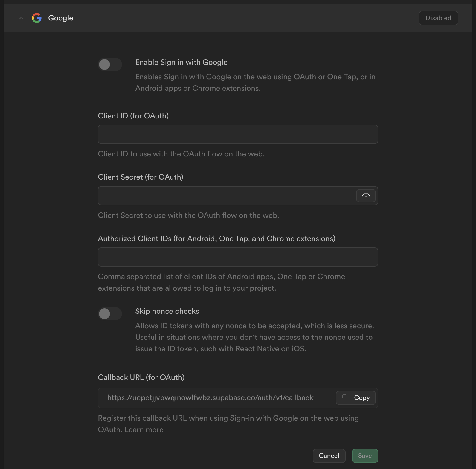Copy the OAuth callback URL
The image size is (476, 469).
tap(356, 398)
